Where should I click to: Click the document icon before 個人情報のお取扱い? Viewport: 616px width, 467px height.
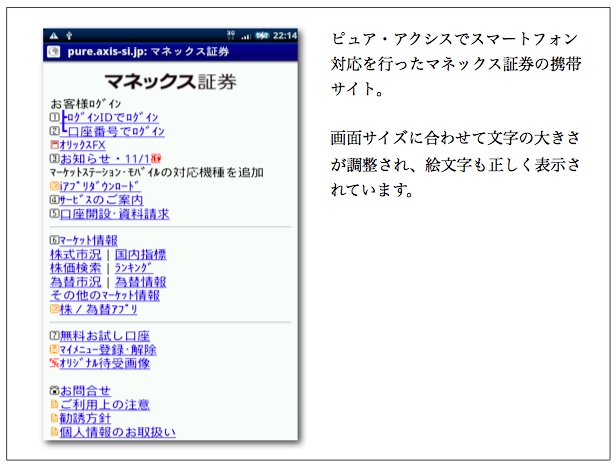[x=55, y=432]
